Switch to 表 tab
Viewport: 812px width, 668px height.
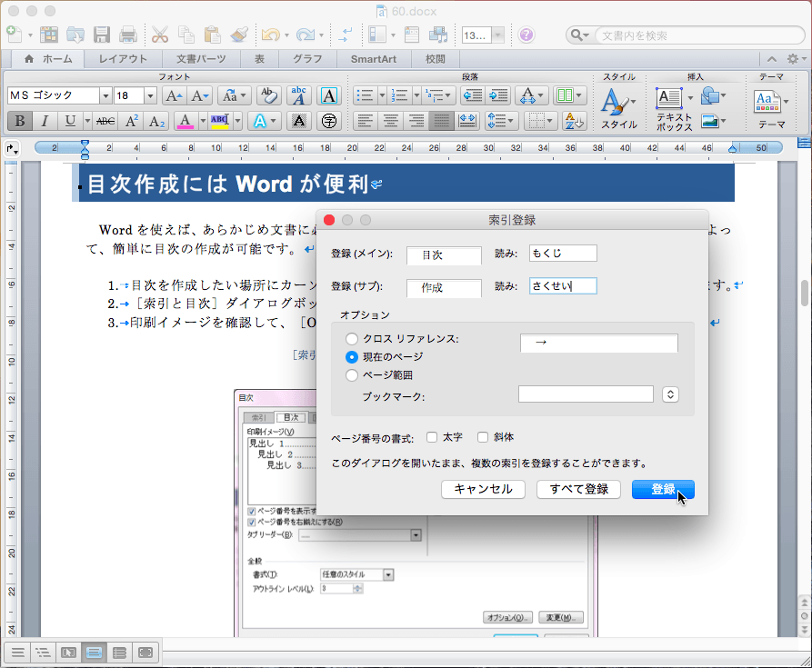pyautogui.click(x=259, y=59)
